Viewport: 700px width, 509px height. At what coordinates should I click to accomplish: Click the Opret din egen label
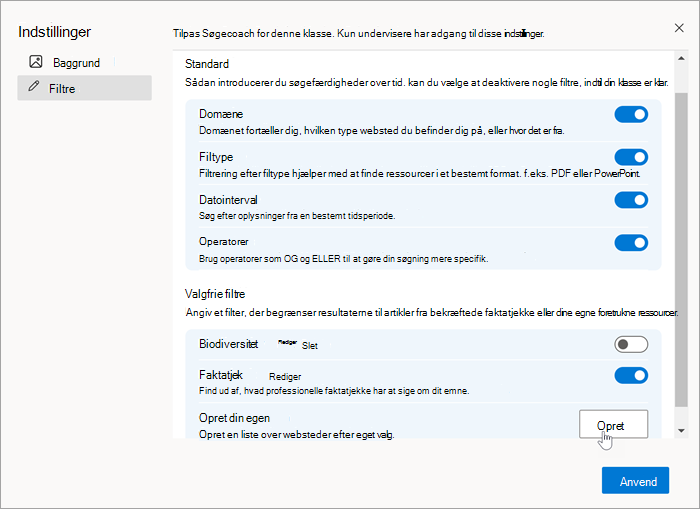[234, 418]
